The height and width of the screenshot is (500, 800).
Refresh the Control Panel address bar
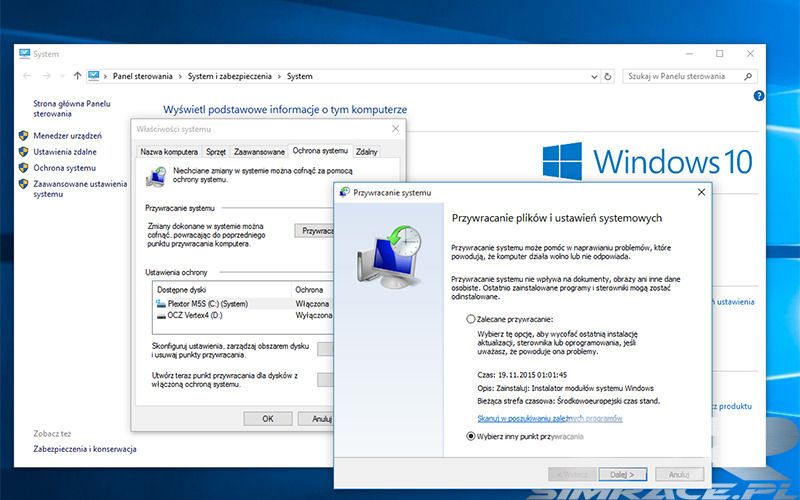pyautogui.click(x=608, y=76)
